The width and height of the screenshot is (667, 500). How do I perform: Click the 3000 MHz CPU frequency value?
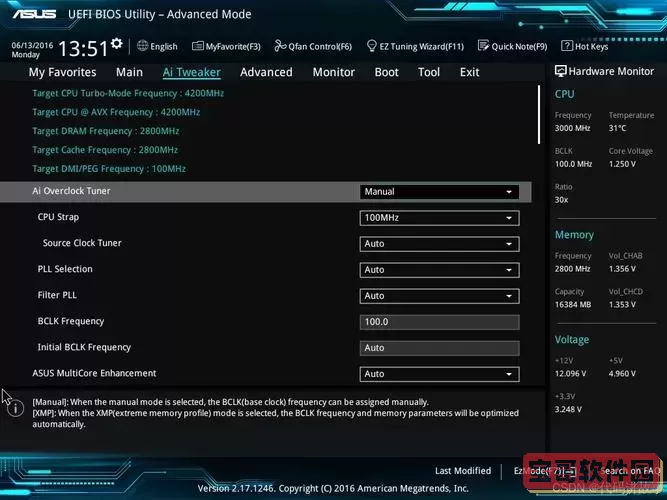573,128
